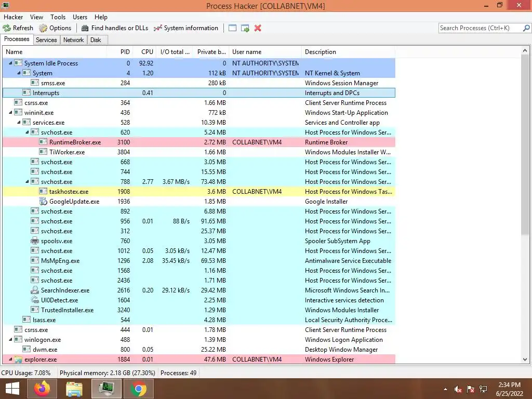
Task: Click the SearchIndexer.exe process icon
Action: 35,290
